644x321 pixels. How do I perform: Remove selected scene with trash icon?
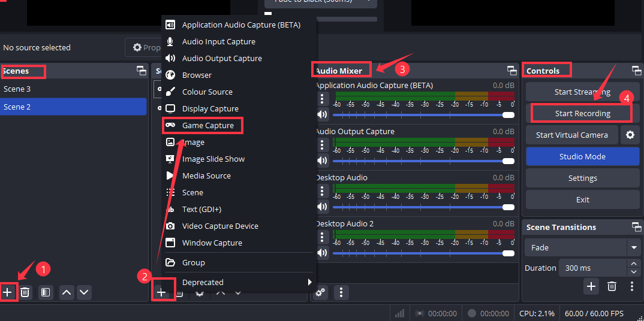click(25, 292)
